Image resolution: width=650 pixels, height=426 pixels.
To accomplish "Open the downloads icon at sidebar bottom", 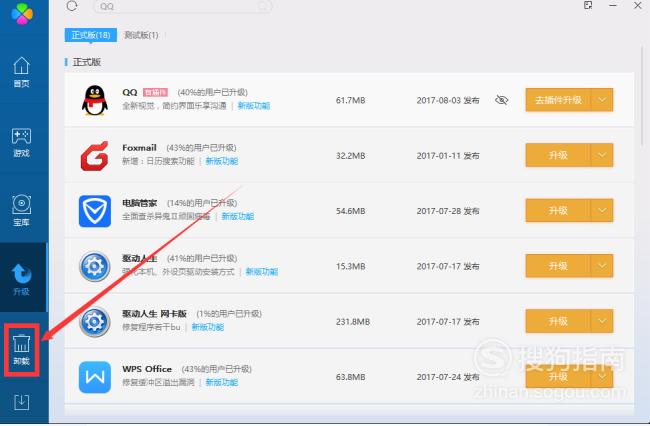I will pos(22,402).
